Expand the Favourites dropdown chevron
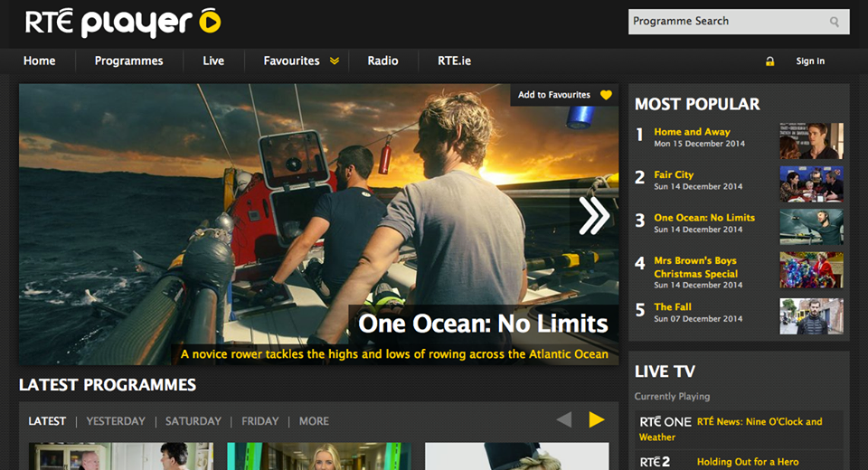Image resolution: width=868 pixels, height=470 pixels. [x=335, y=61]
